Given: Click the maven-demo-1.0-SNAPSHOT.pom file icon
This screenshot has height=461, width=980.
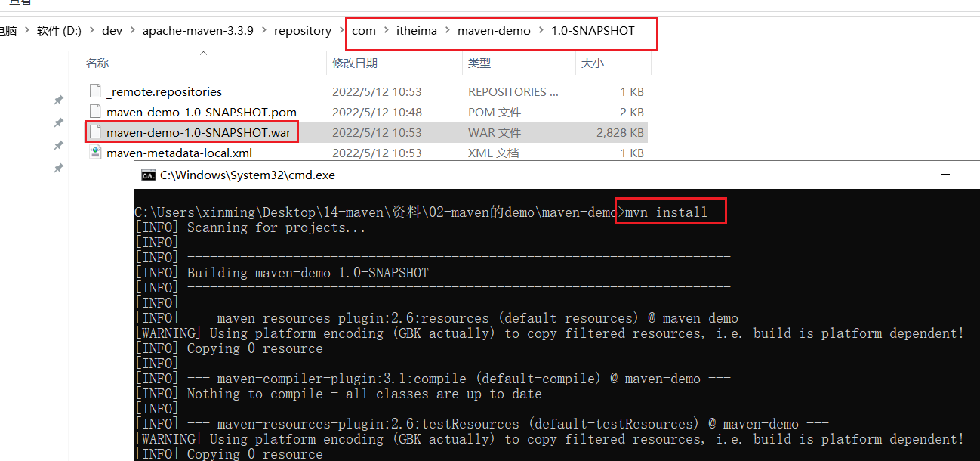Looking at the screenshot, I should point(95,112).
